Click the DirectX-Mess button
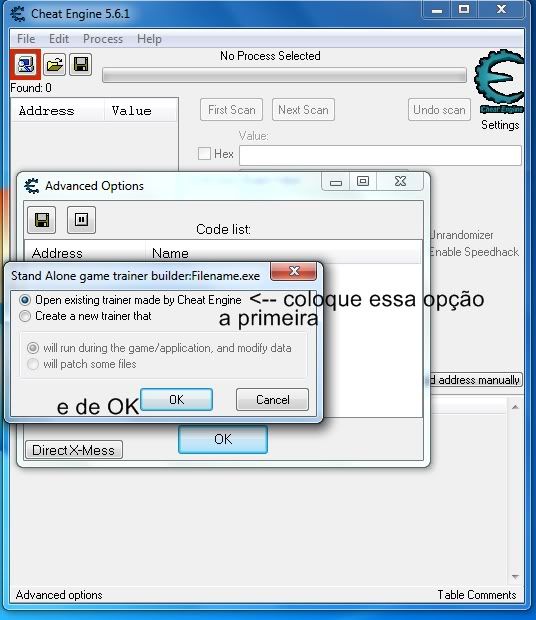Screen dimensions: 536x620 click(74, 450)
